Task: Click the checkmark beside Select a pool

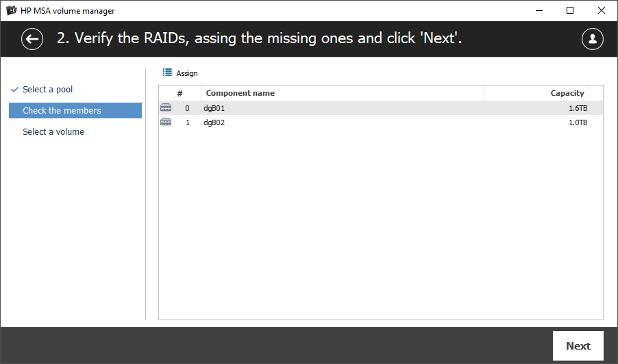Action: tap(14, 90)
